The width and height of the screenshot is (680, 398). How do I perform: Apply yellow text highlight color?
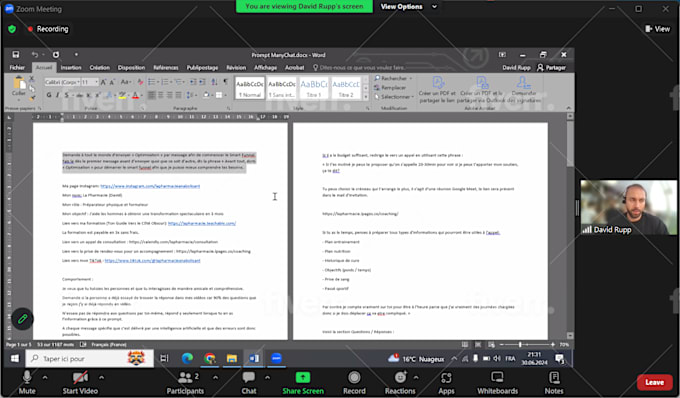[122, 95]
